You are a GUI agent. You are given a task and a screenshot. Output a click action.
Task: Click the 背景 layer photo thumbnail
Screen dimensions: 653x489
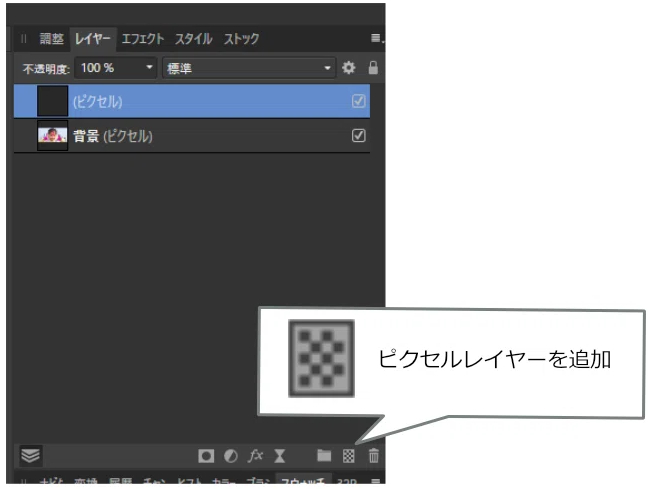coord(52,136)
